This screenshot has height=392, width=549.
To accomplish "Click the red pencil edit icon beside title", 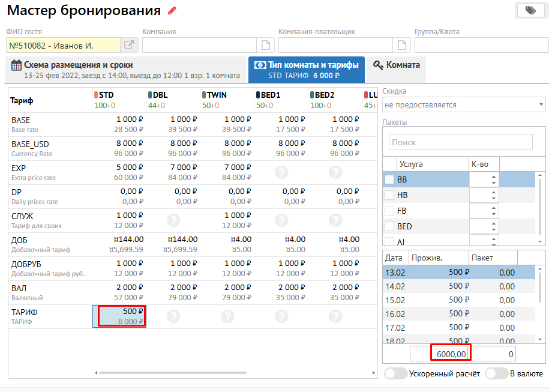I will (172, 11).
